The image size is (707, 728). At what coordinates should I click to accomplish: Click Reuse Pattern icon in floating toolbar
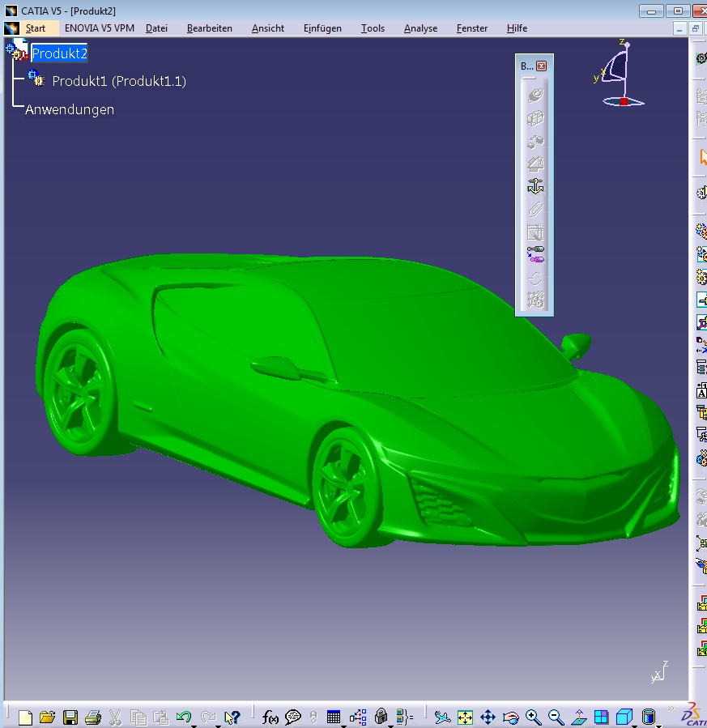(x=535, y=300)
